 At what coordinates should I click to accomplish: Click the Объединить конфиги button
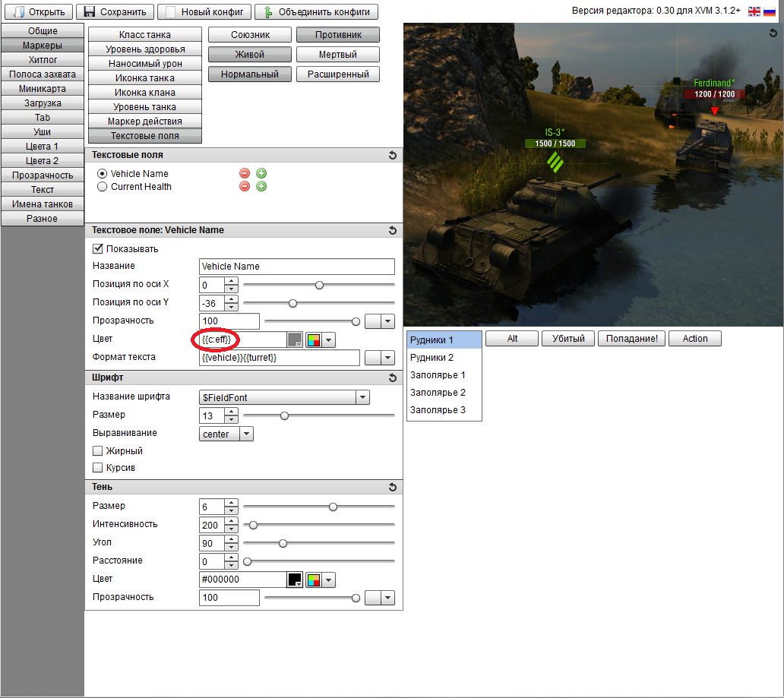click(317, 11)
